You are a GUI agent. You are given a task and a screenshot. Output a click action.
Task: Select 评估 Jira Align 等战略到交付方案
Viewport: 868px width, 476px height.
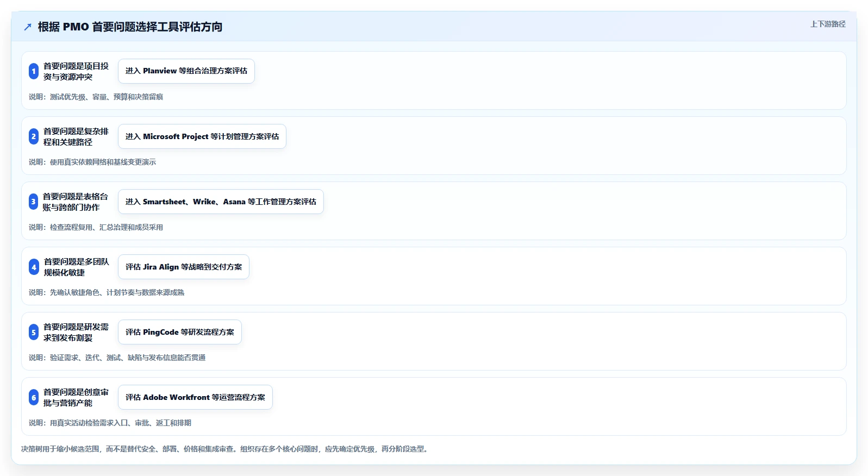tap(184, 267)
